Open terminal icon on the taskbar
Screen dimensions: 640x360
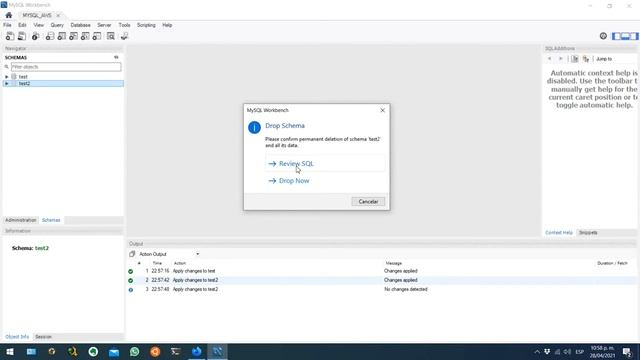pos(176,351)
